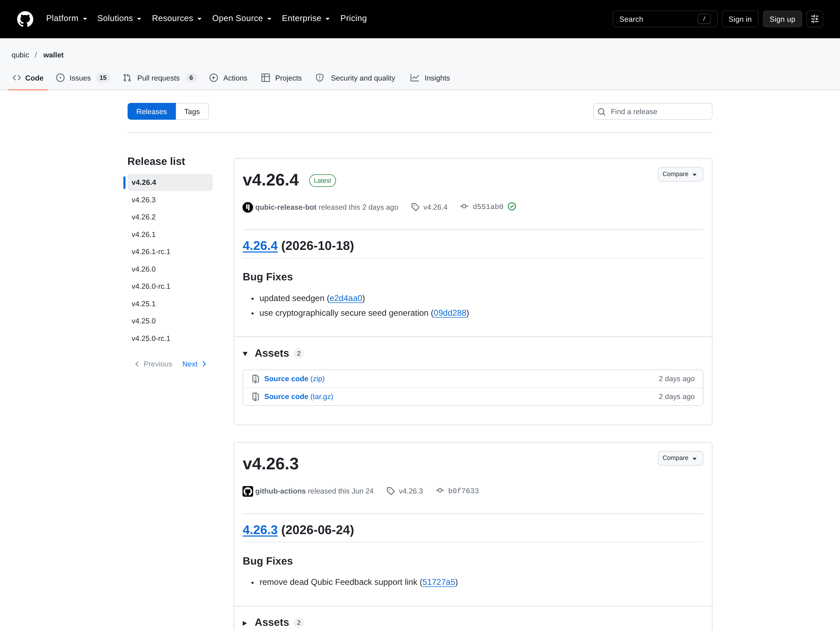Focus the Find a release field
The height and width of the screenshot is (630, 840).
click(x=652, y=111)
